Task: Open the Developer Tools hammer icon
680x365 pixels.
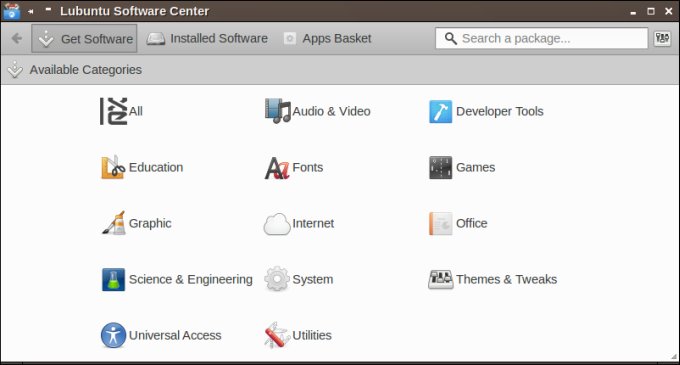Action: [x=441, y=111]
